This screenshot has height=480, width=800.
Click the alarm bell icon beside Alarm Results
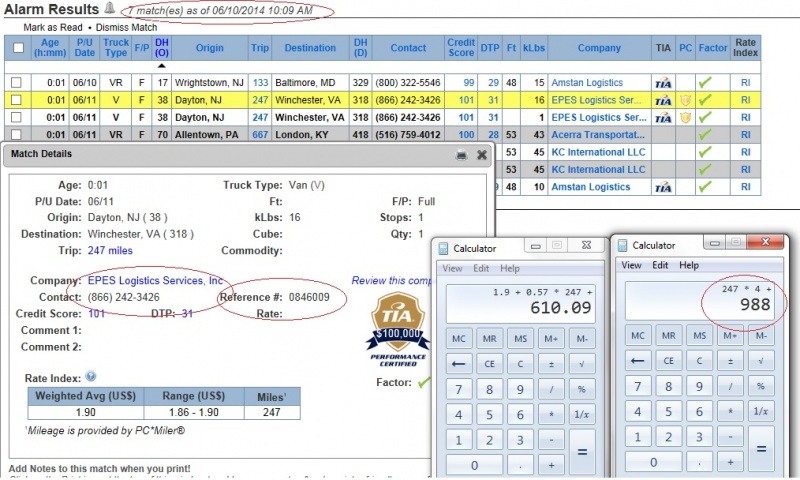point(109,8)
